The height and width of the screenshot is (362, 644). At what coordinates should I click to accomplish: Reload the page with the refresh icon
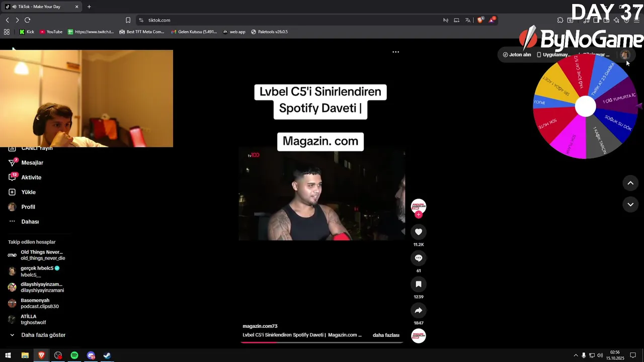click(28, 20)
